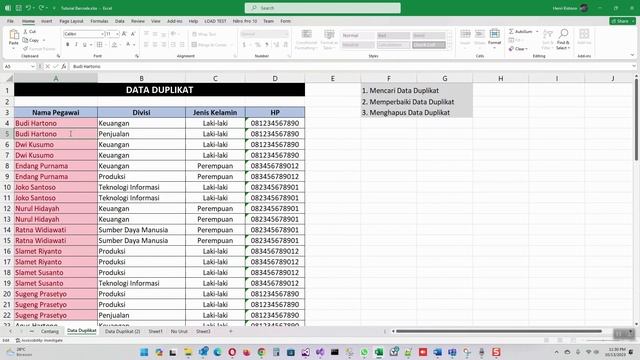This screenshot has height=360, width=640.
Task: Open the Opera browser taskbar icon
Action: click(232, 352)
